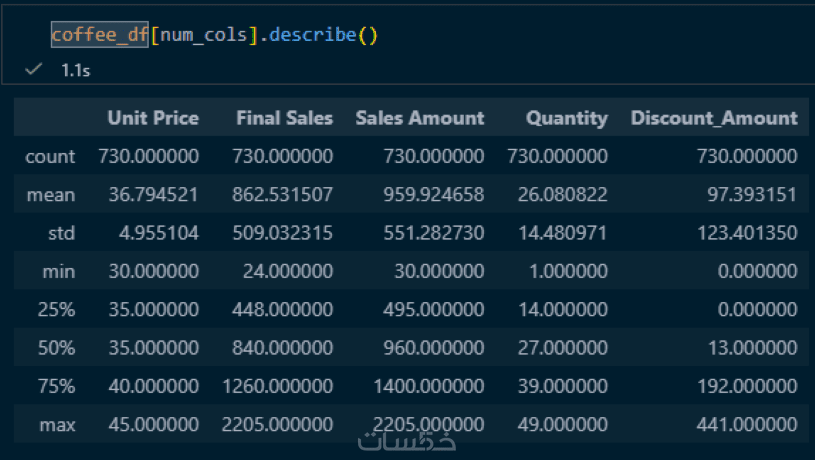Click the cell execution success checkmark icon
The height and width of the screenshot is (460, 815).
[33, 72]
